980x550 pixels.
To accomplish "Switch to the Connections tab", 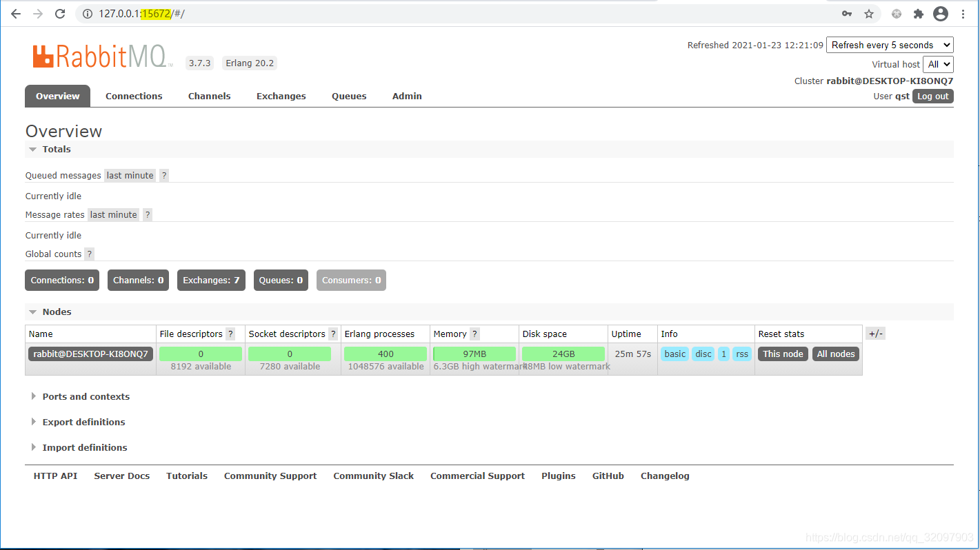I will pyautogui.click(x=134, y=96).
